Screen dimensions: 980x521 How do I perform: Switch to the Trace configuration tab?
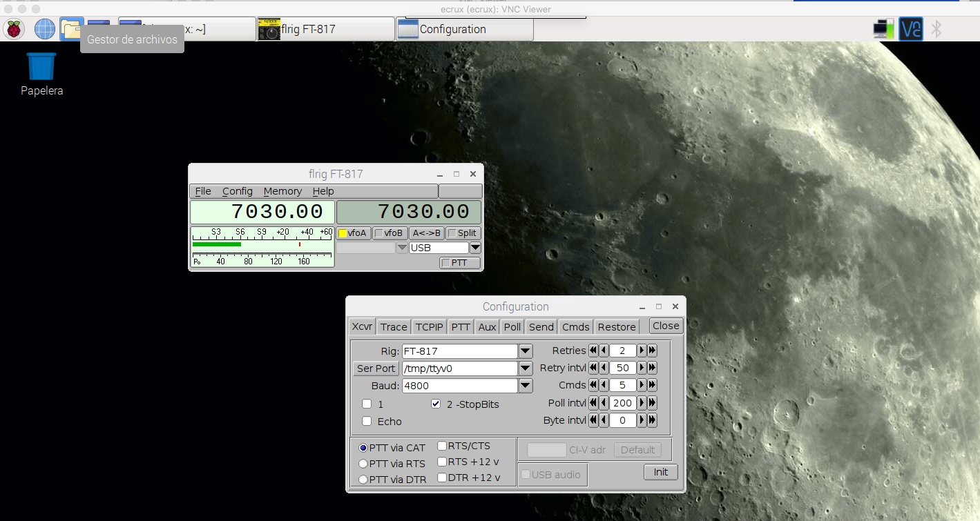pos(394,326)
